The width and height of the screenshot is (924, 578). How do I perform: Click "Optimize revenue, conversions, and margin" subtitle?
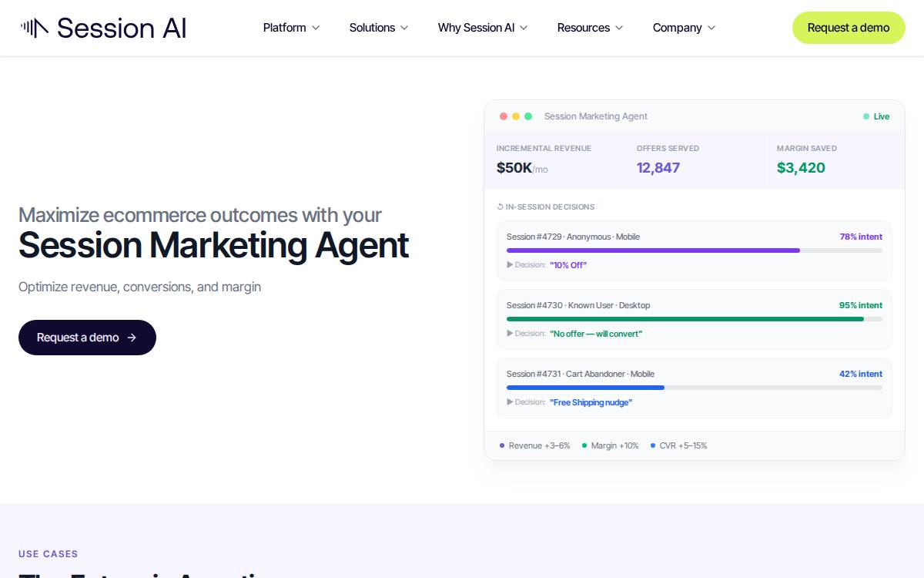[139, 287]
